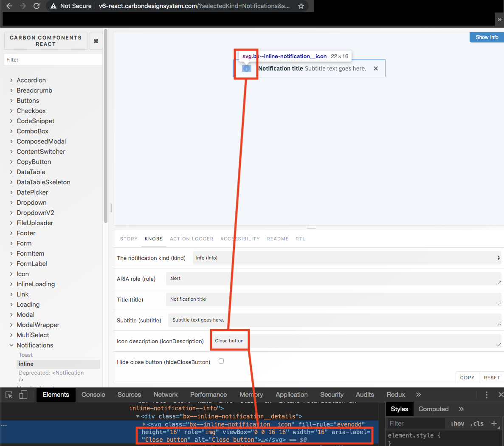Reload the page with the refresh icon
This screenshot has height=446, width=504.
pyautogui.click(x=37, y=6)
